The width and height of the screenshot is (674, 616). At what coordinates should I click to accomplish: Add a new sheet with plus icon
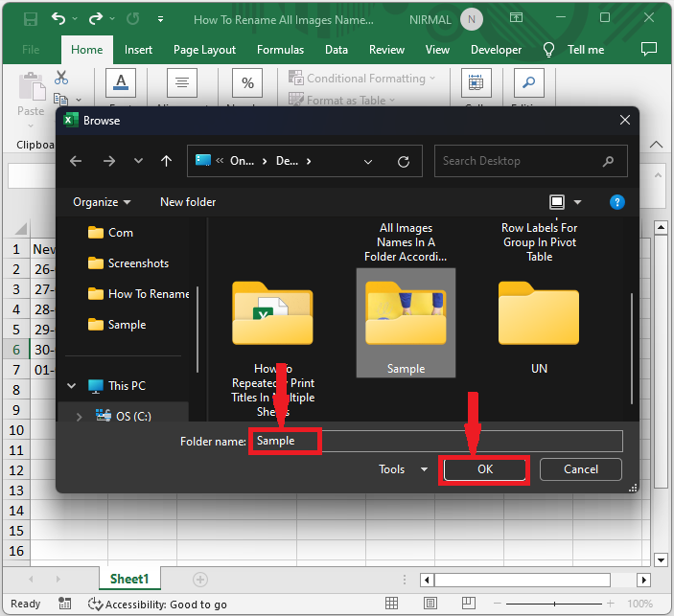coord(199,580)
